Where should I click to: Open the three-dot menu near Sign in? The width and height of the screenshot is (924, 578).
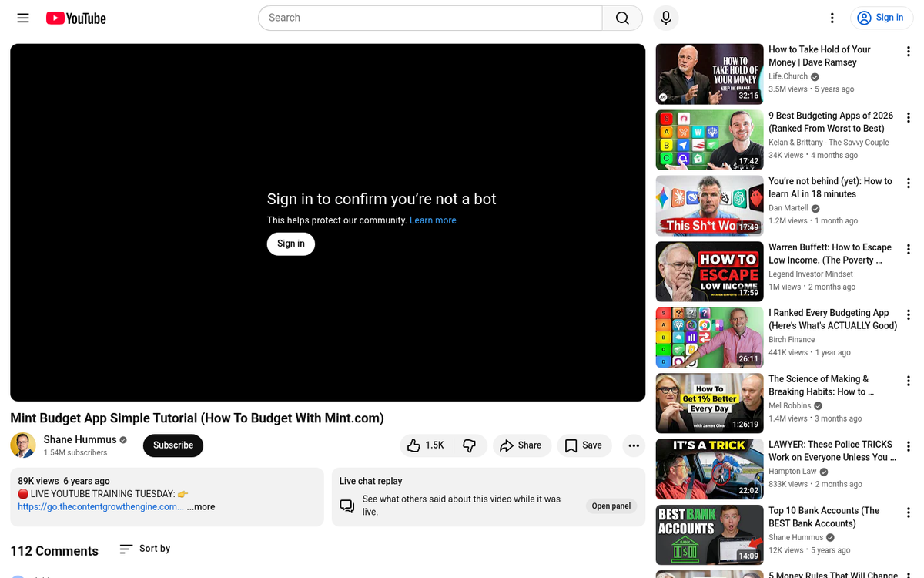click(832, 18)
